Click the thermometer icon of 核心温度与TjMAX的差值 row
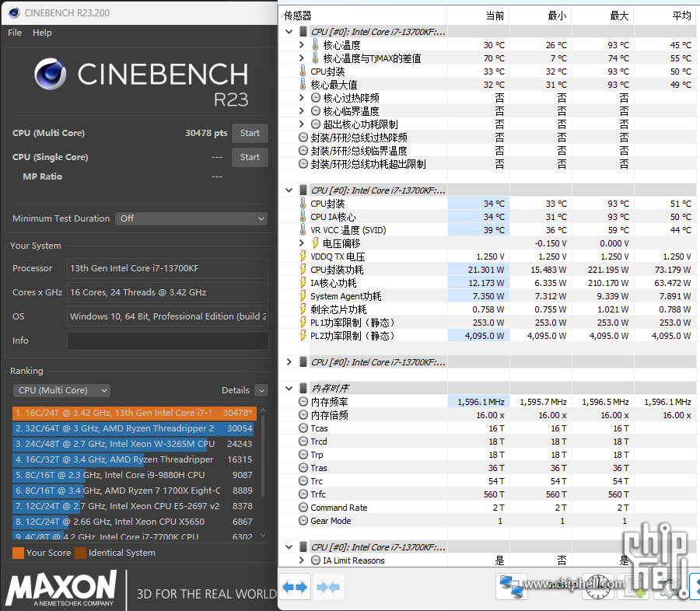 click(315, 58)
